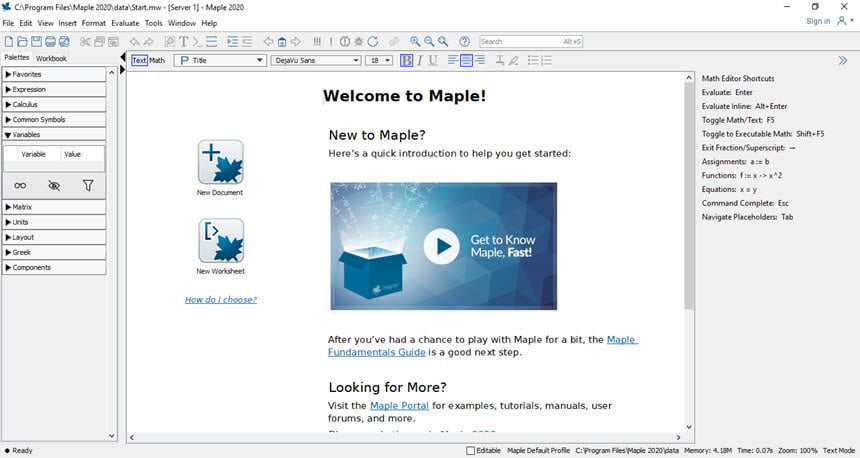Image resolution: width=860 pixels, height=458 pixels.
Task: Align text left
Action: (x=452, y=60)
